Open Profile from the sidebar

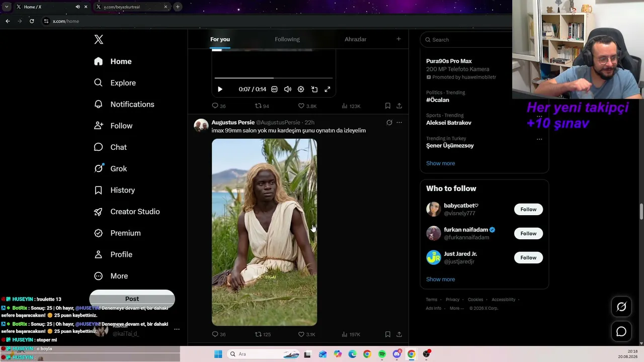113,255
